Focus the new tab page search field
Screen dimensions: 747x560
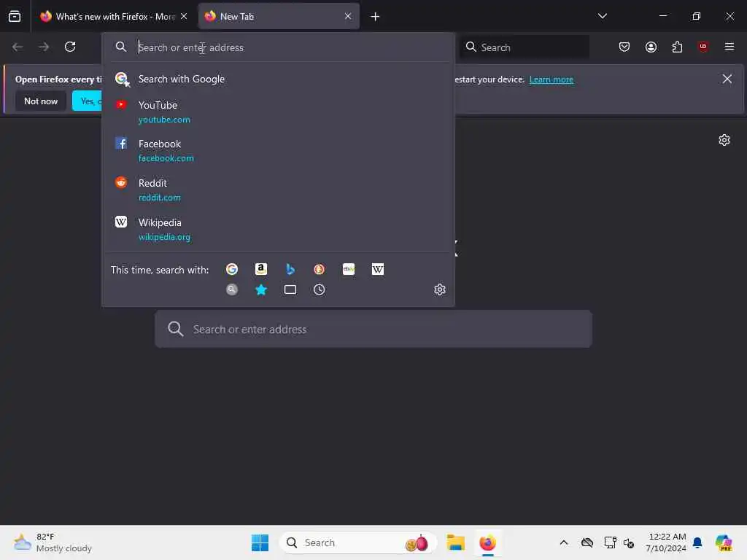pyautogui.click(x=373, y=329)
